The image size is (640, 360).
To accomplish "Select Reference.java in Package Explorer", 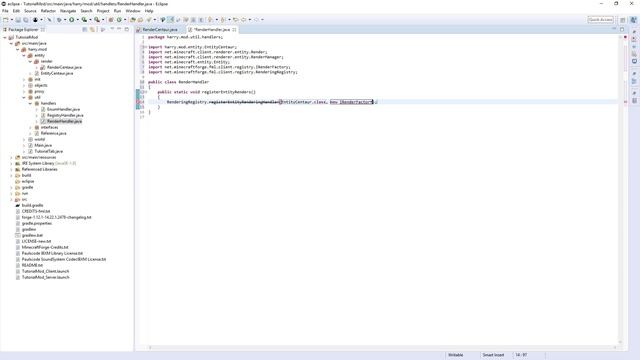I will tap(53, 133).
